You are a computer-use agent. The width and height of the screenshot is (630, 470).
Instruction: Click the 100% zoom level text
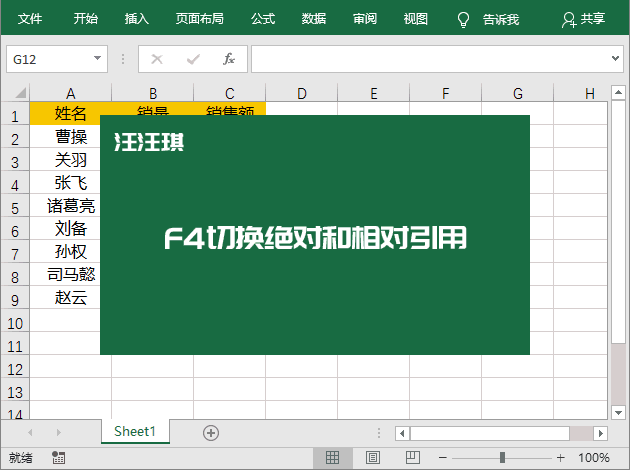coord(594,458)
